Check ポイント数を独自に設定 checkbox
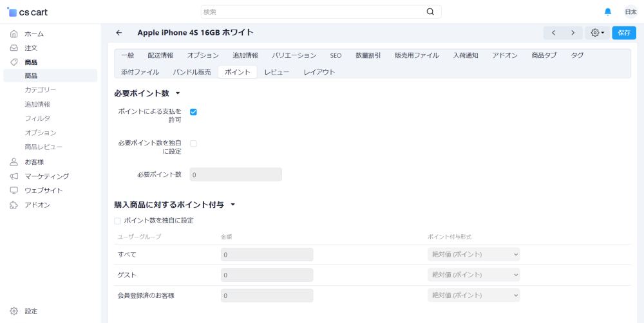 (117, 221)
